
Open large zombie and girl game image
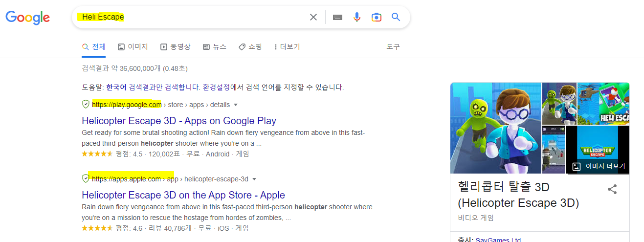tap(496, 128)
